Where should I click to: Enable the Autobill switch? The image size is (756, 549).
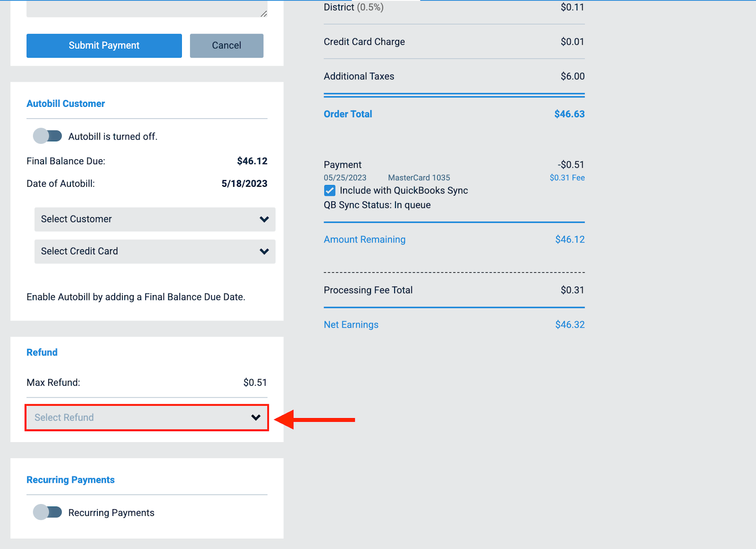tap(47, 136)
